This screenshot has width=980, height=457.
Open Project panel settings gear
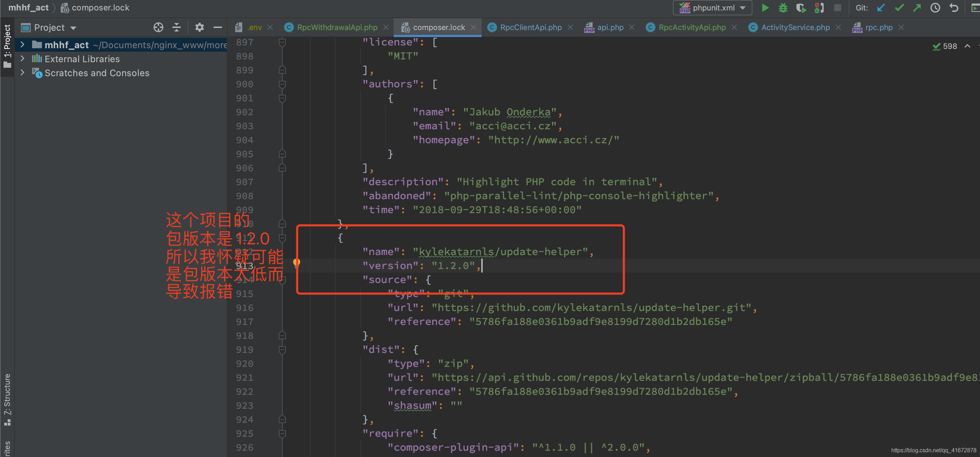199,27
